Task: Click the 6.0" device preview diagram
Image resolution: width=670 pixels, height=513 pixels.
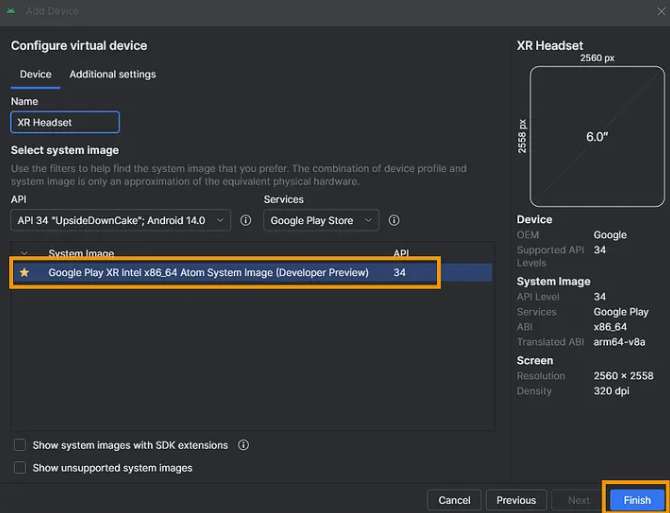Action: [596, 137]
